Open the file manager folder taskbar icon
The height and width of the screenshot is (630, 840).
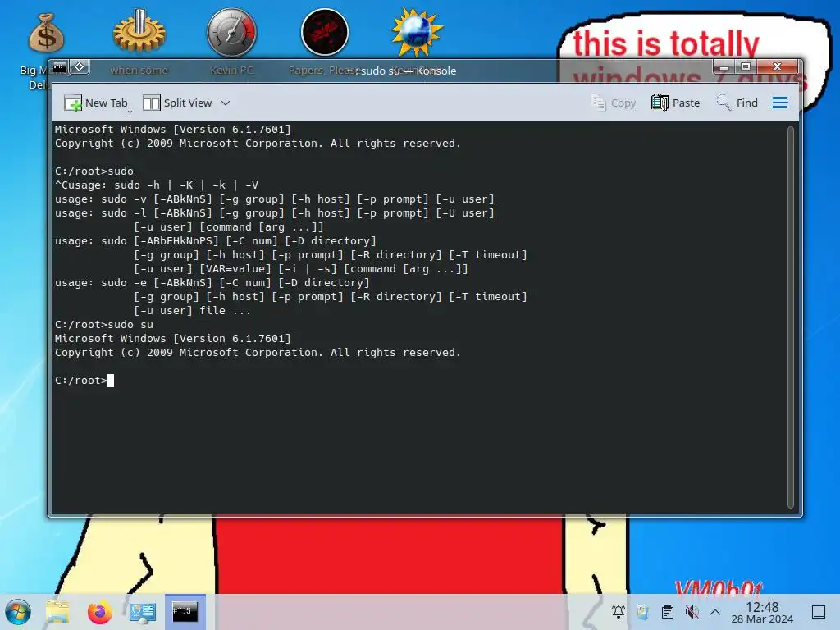[57, 612]
